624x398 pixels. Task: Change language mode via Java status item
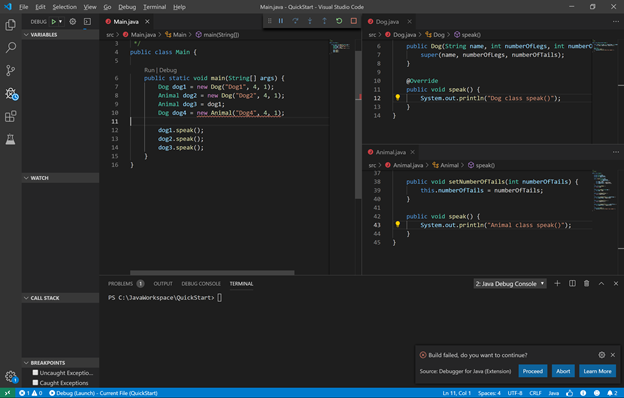click(x=554, y=393)
